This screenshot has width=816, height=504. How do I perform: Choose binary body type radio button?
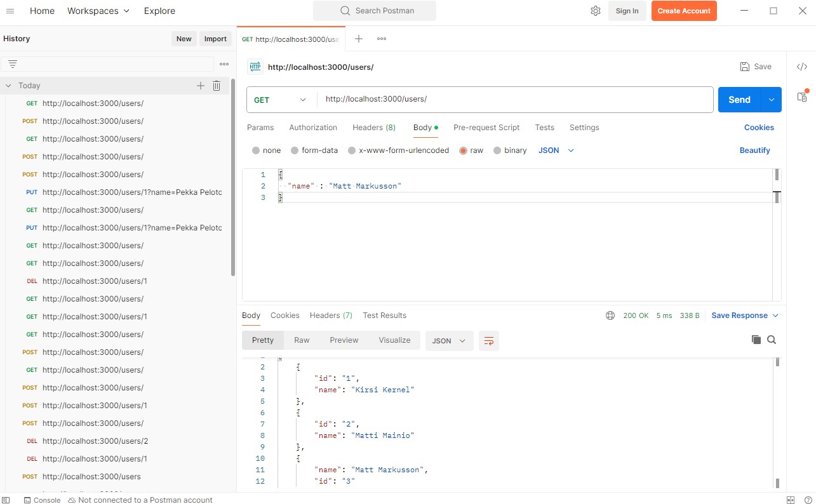click(497, 150)
